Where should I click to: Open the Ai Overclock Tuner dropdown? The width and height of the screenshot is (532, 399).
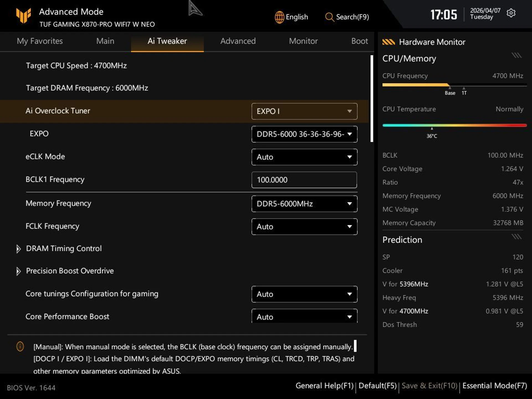[x=304, y=111]
